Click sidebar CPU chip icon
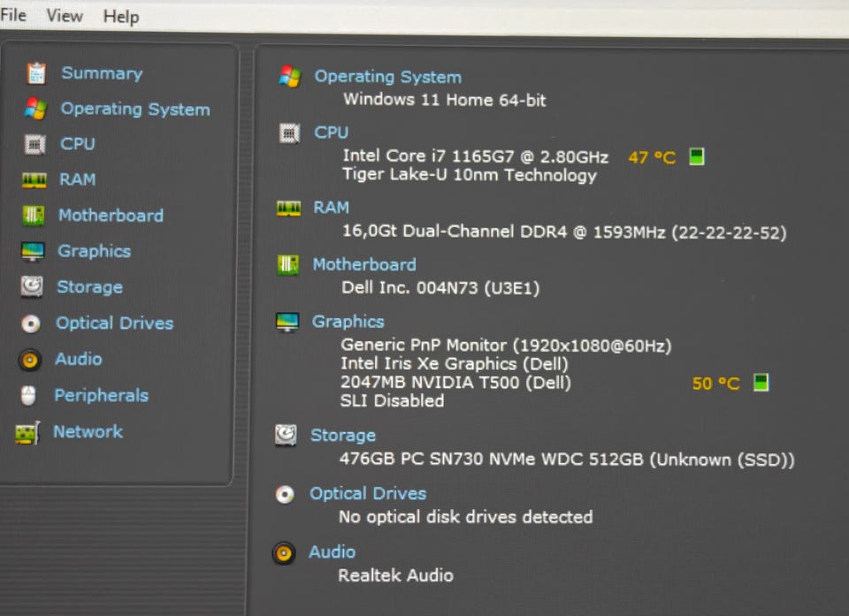This screenshot has width=849, height=616. click(35, 145)
